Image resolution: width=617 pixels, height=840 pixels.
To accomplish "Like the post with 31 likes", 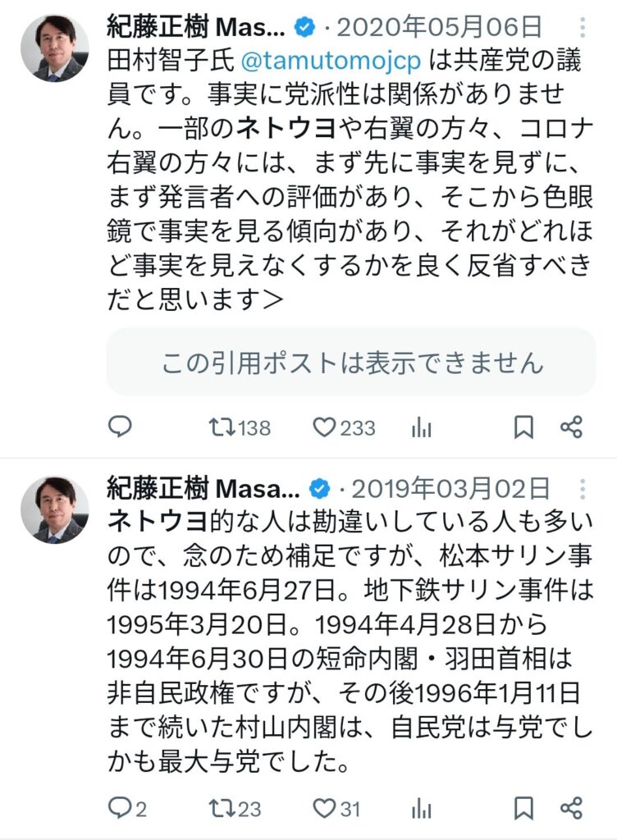I will click(326, 808).
